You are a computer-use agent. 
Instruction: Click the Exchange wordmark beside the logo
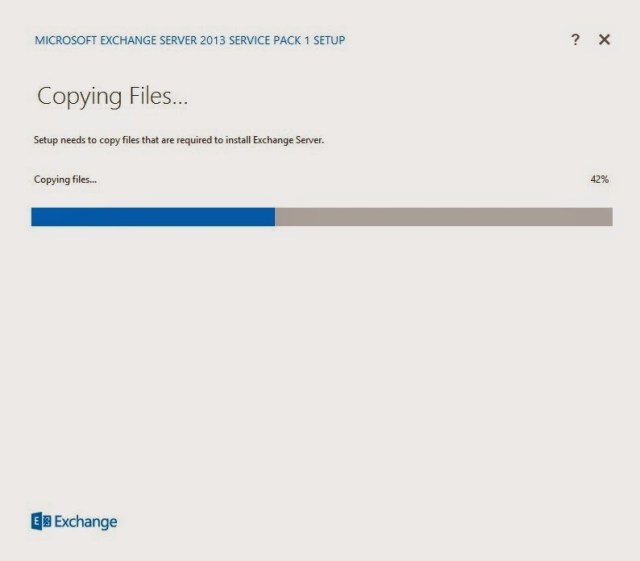click(x=85, y=522)
